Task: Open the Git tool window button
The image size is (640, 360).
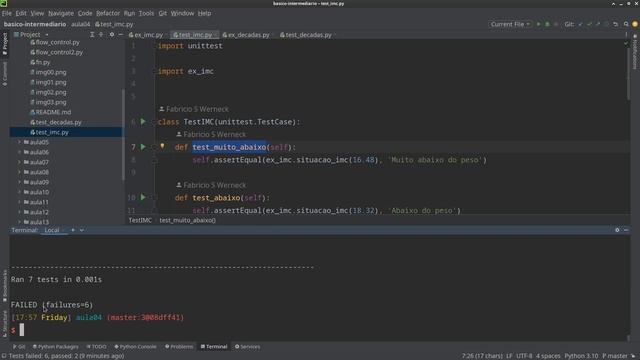Action: [x=19, y=347]
